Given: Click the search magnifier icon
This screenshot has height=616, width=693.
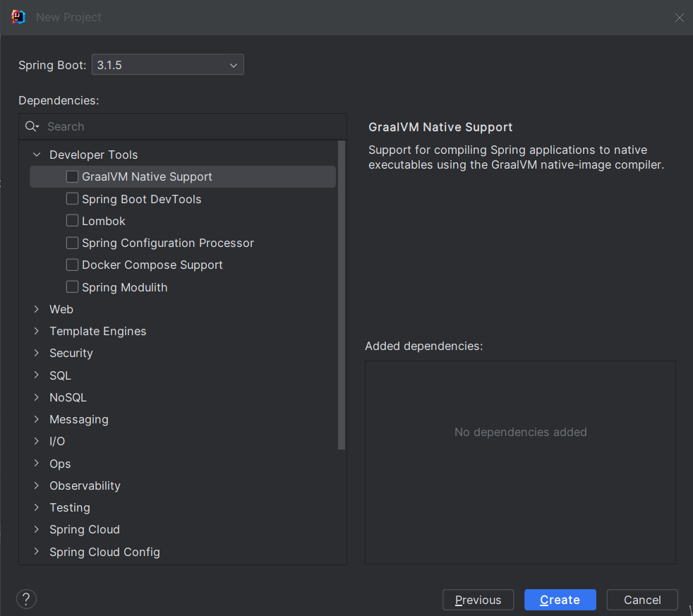Looking at the screenshot, I should pyautogui.click(x=32, y=126).
